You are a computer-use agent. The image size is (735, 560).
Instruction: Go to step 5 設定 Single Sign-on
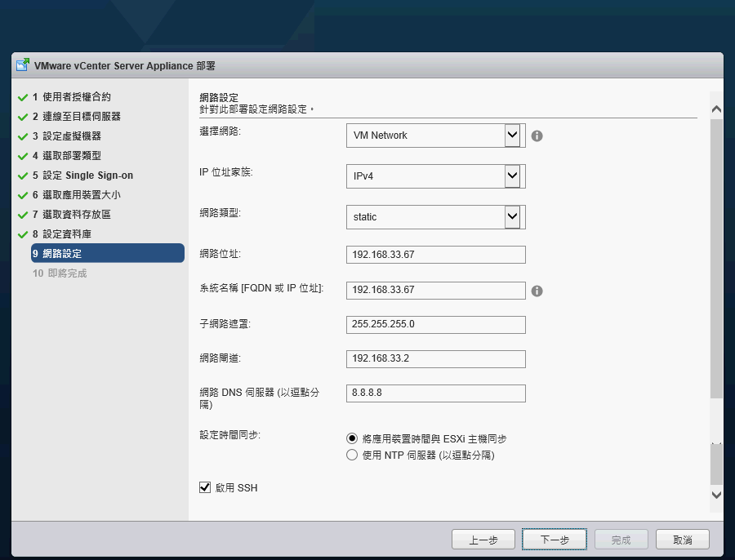tap(82, 176)
